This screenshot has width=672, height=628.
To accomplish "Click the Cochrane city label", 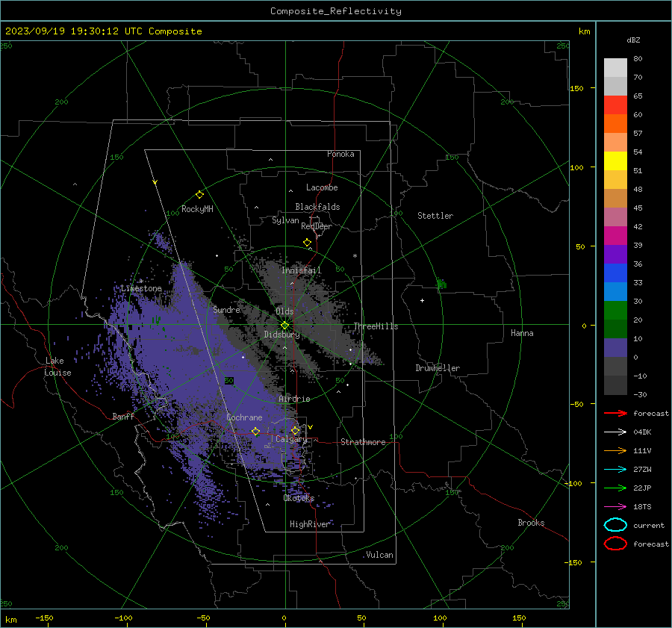I will [x=244, y=417].
